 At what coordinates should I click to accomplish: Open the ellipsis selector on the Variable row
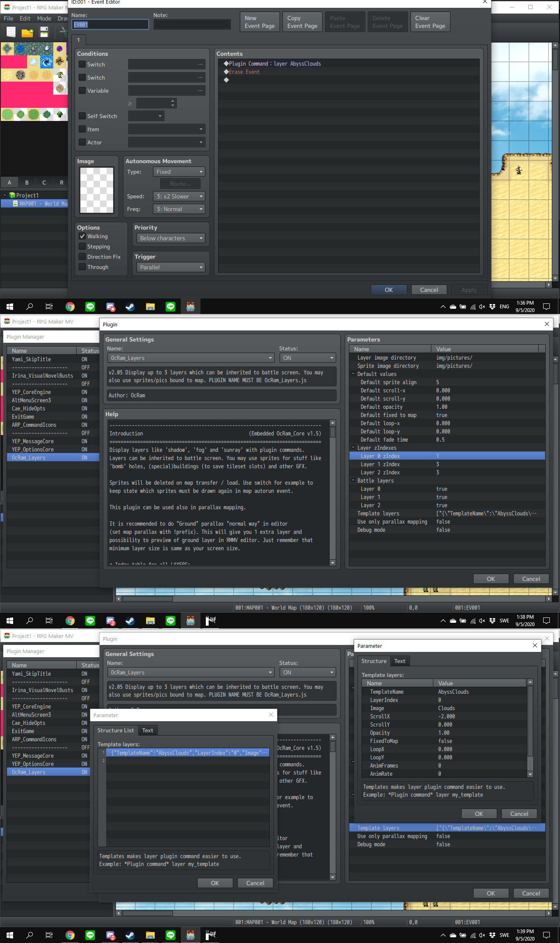pos(200,91)
